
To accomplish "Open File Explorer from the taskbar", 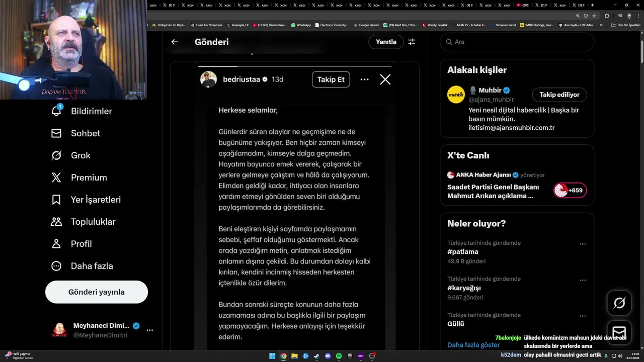I will pyautogui.click(x=294, y=356).
